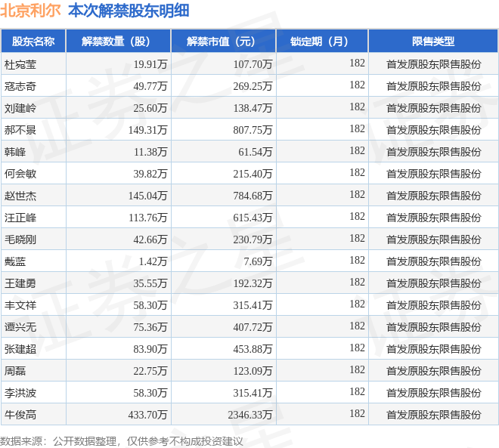The width and height of the screenshot is (499, 448).
Task: Select the 股东名称 column header
Action: [x=33, y=41]
